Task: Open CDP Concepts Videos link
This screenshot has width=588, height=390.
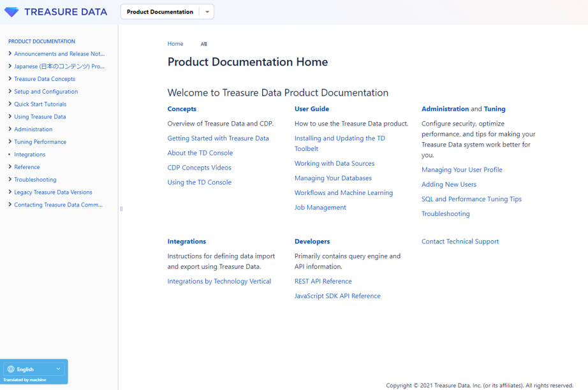Action: click(199, 168)
